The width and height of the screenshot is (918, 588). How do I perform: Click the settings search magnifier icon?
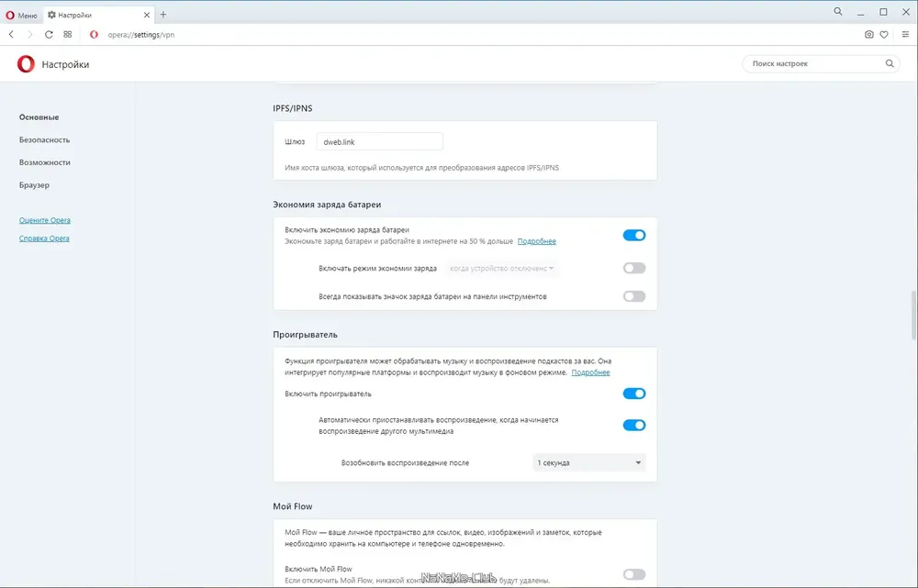[x=890, y=64]
